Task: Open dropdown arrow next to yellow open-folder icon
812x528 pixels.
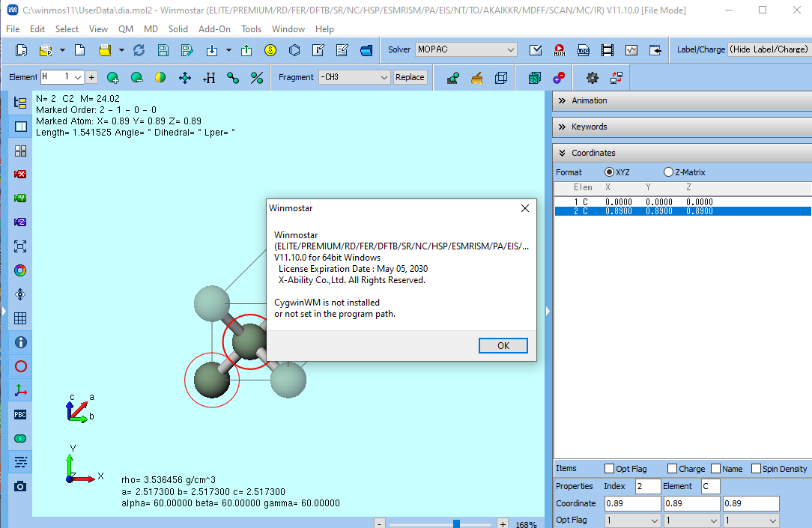Action: click(121, 50)
